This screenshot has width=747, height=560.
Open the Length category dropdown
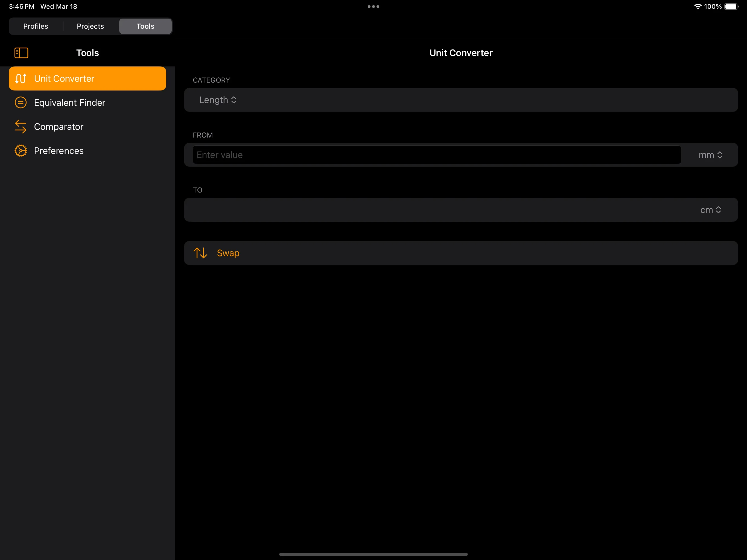(x=218, y=100)
